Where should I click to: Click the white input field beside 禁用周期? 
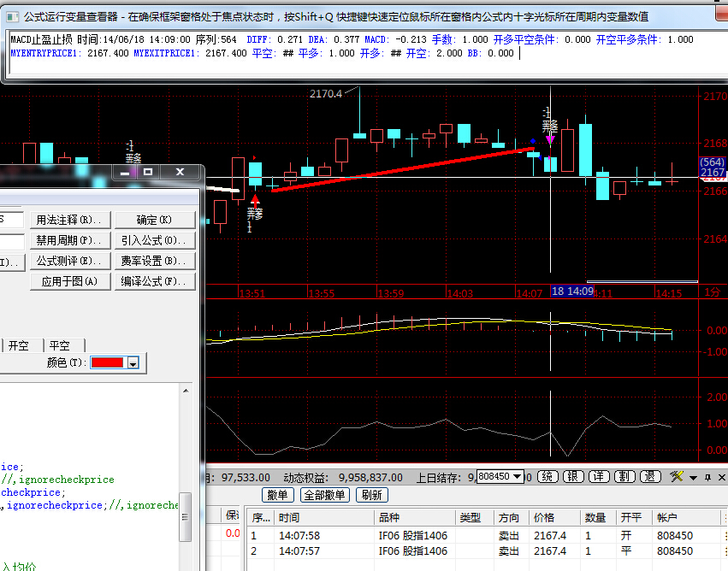point(11,242)
